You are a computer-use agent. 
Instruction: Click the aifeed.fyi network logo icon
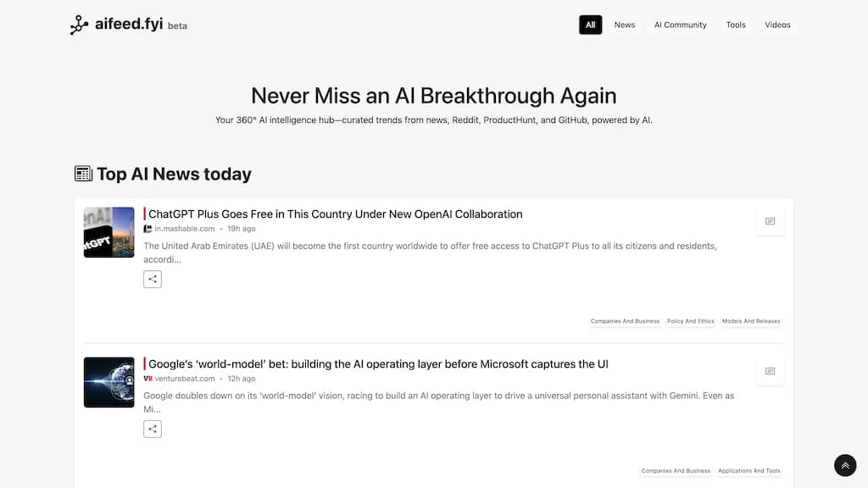coord(79,25)
